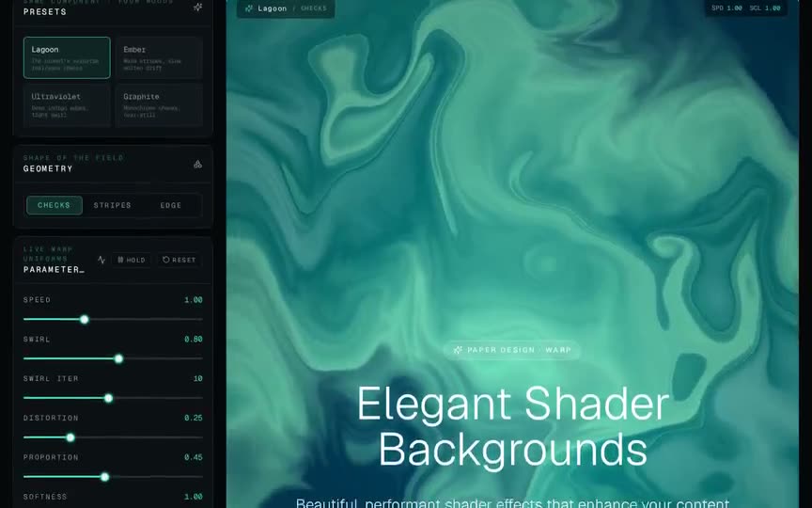Click the SCL 1.00 readout
This screenshot has height=508, width=812.
[x=765, y=8]
